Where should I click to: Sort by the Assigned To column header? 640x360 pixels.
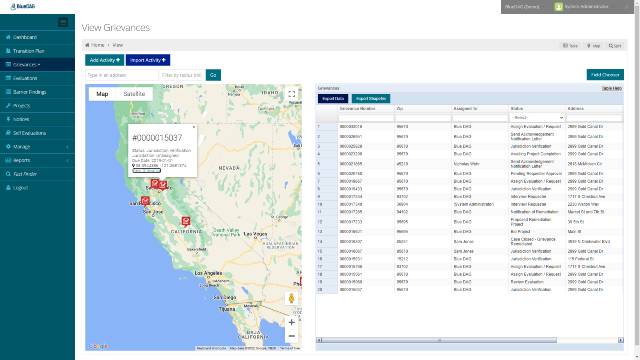click(480, 109)
